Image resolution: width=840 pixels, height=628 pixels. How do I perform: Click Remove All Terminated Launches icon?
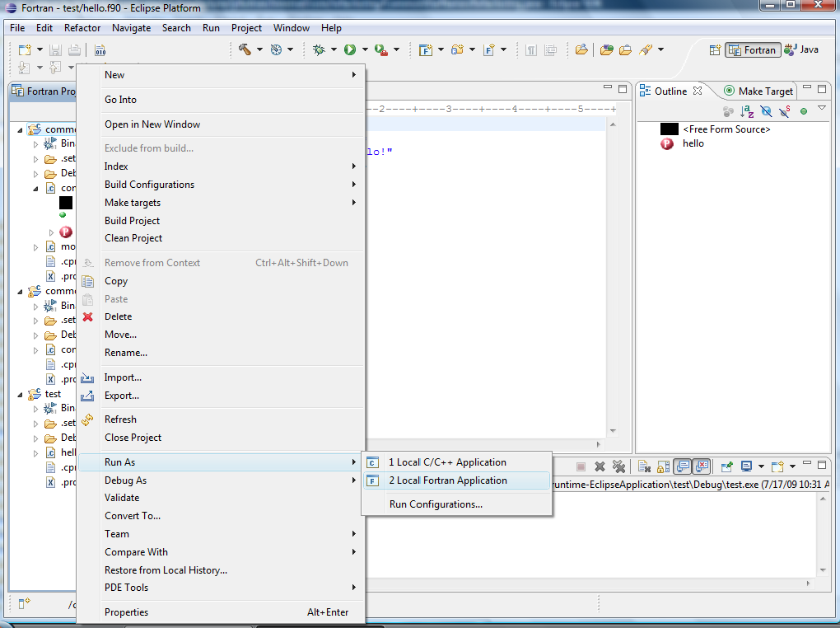pyautogui.click(x=618, y=466)
